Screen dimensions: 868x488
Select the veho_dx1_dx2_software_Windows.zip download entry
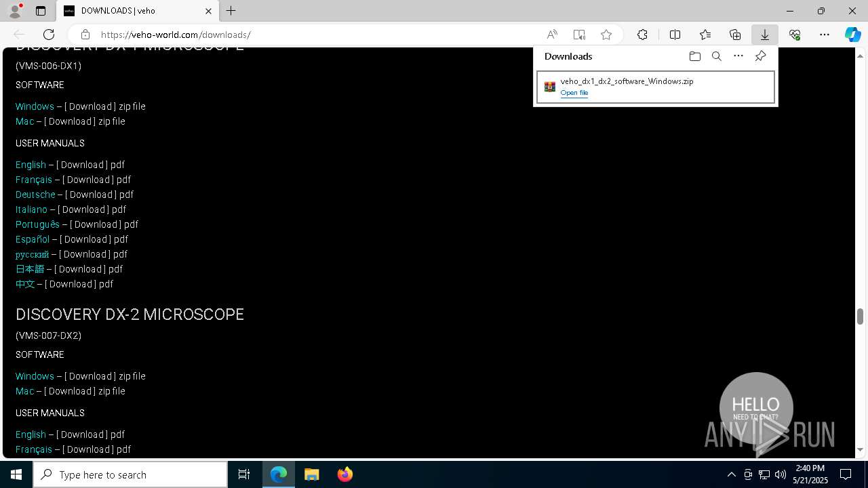(656, 87)
